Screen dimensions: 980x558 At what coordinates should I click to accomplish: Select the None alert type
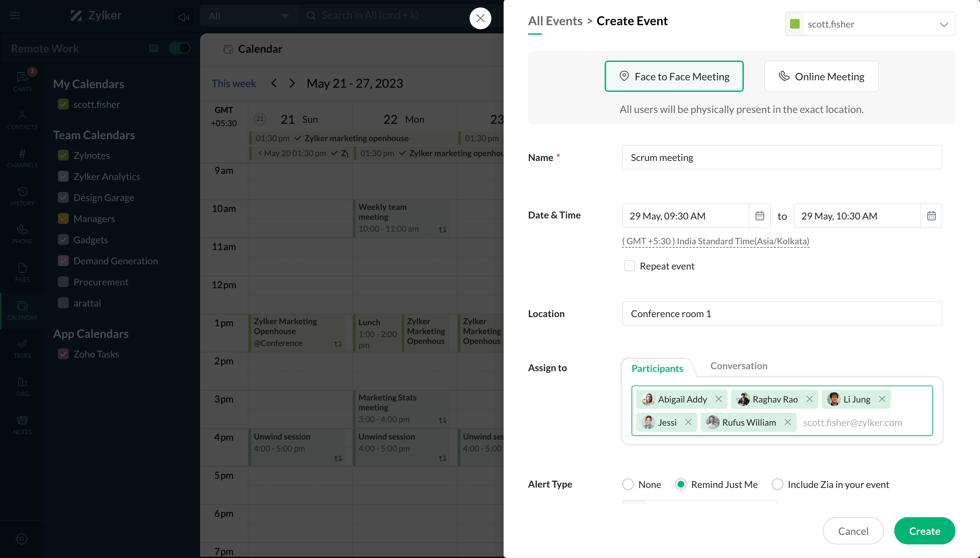click(628, 484)
